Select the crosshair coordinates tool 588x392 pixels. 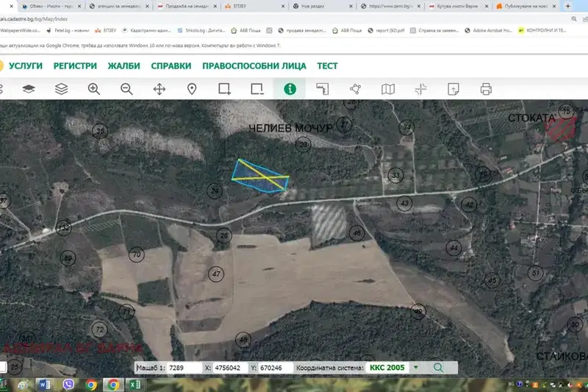420,89
